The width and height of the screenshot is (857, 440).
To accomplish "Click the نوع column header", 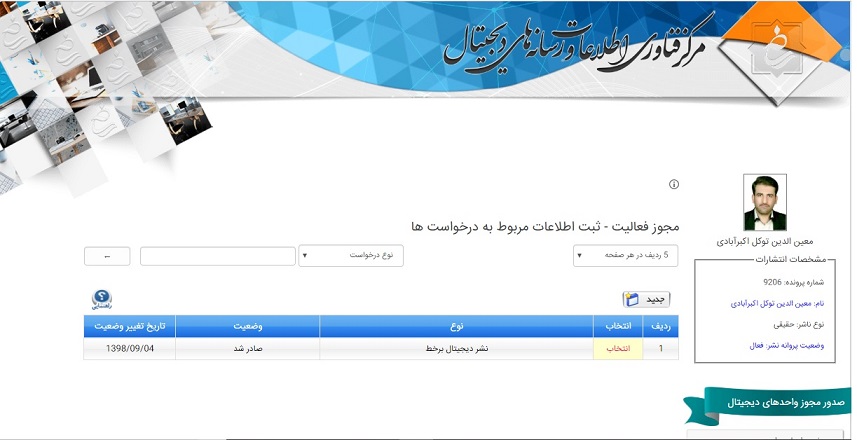I will [x=456, y=326].
